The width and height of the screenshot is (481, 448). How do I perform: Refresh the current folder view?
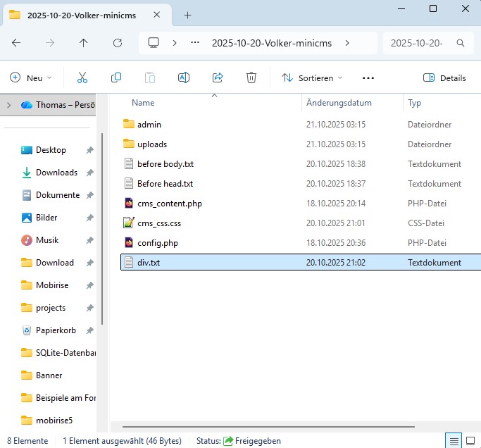(x=118, y=43)
